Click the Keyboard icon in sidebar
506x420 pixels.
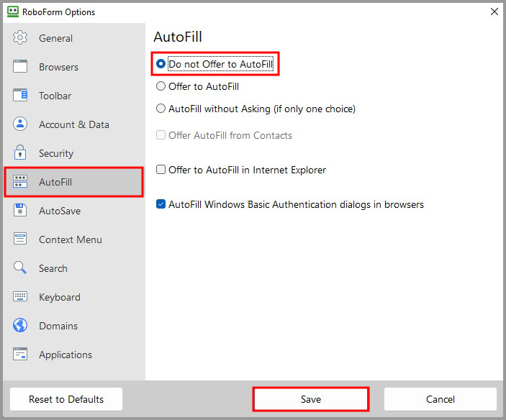coord(20,297)
